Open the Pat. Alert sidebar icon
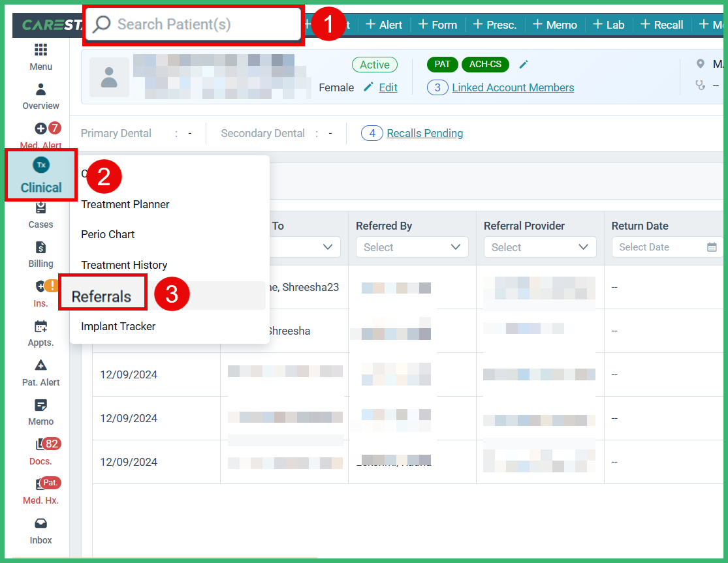This screenshot has height=563, width=728. (x=41, y=365)
